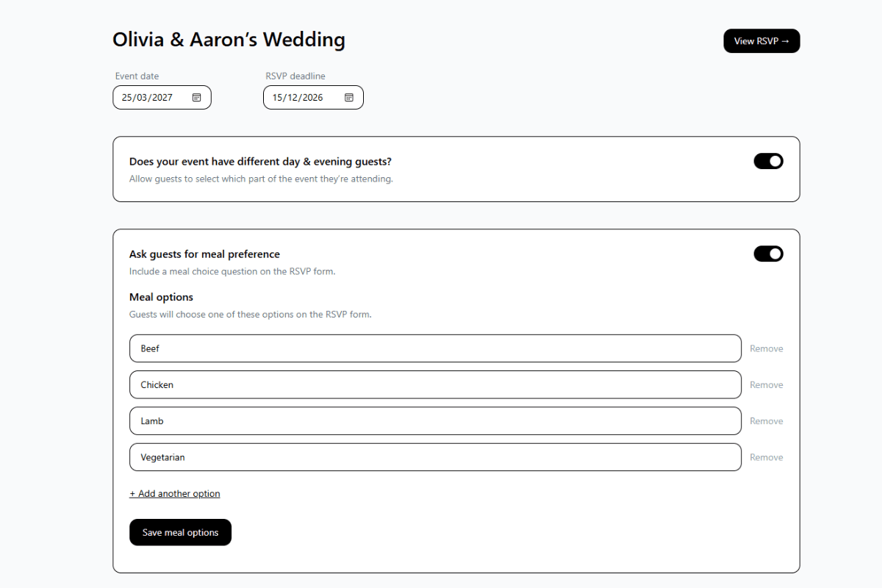882x588 pixels.
Task: Click the RSVP deadline field showing 15/12/2026
Action: pos(300,98)
